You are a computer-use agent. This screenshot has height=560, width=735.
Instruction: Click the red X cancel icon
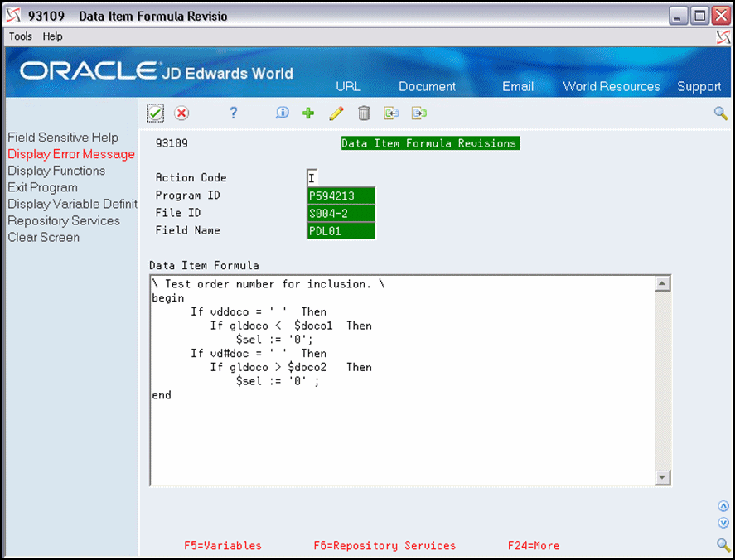point(181,113)
